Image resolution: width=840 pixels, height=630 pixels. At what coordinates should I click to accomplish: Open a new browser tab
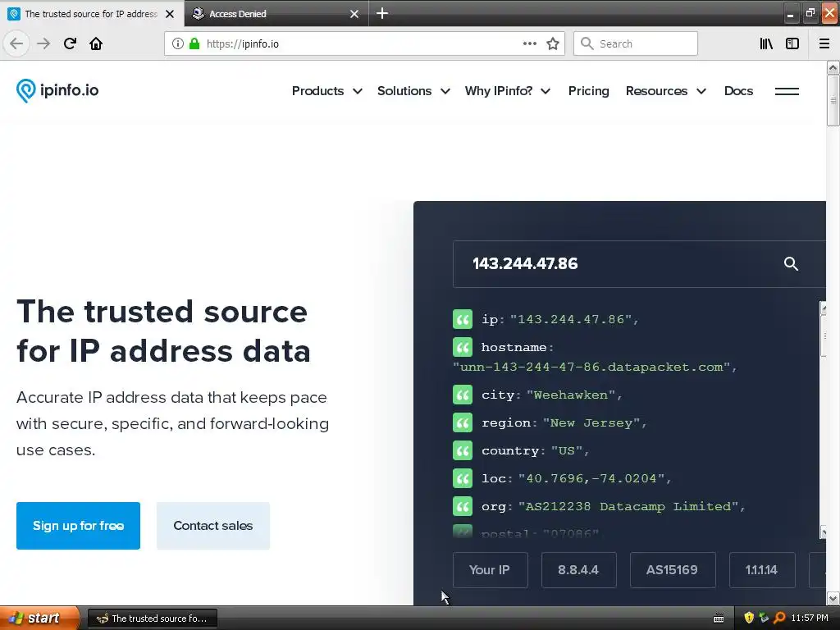(382, 13)
